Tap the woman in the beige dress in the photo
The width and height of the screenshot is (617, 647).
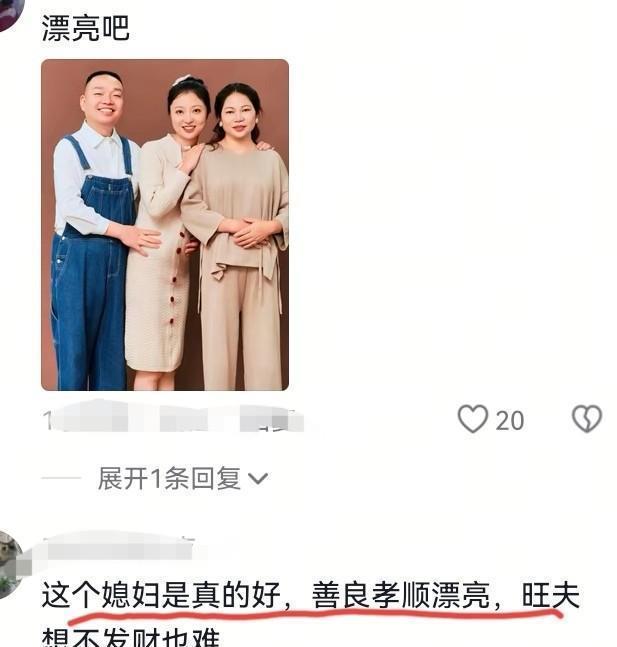point(163,231)
